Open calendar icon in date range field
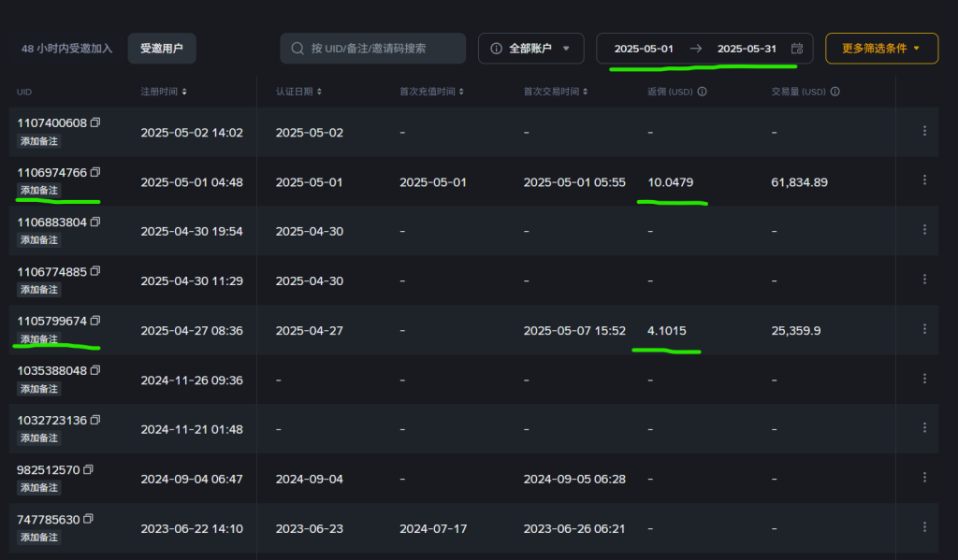 click(x=797, y=49)
